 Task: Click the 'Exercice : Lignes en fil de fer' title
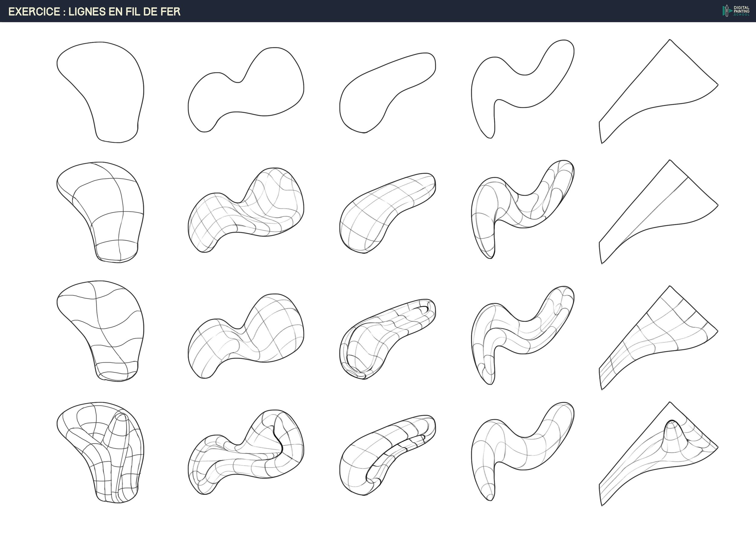(94, 11)
